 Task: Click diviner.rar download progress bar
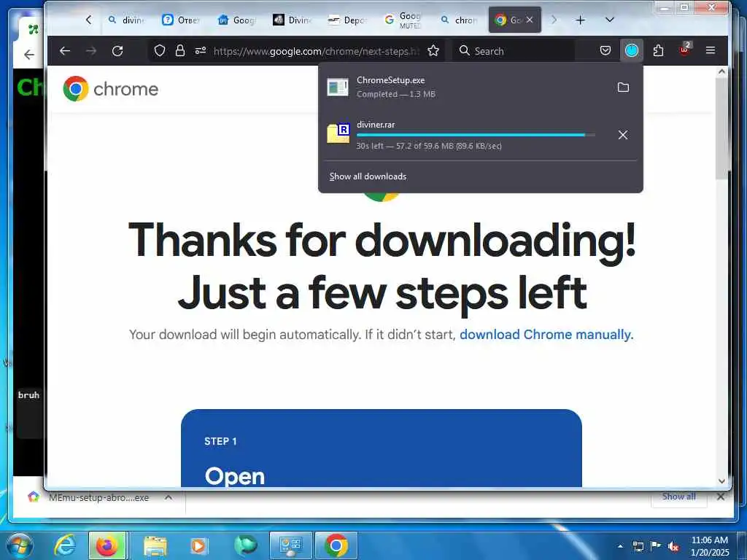(476, 135)
